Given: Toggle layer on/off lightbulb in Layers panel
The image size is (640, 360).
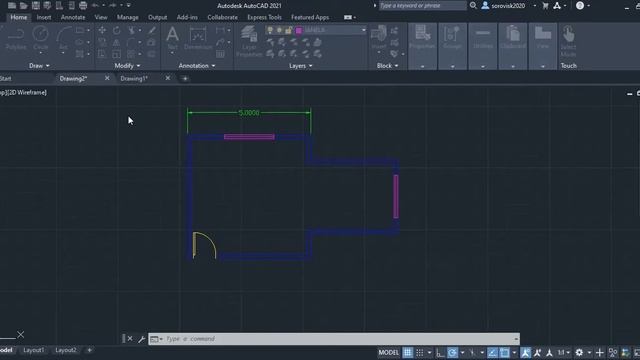Looking at the screenshot, I should point(270,30).
